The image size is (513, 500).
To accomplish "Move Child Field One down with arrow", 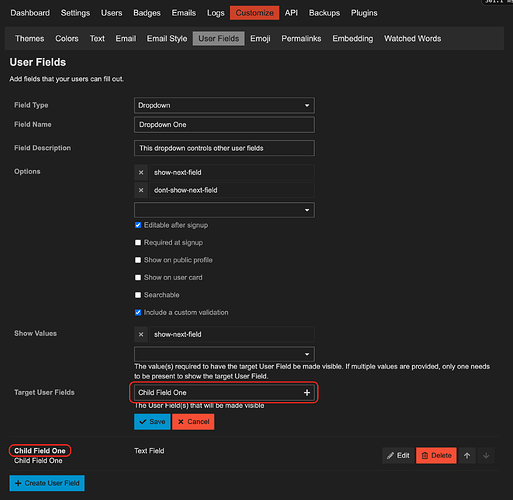I will [486, 455].
